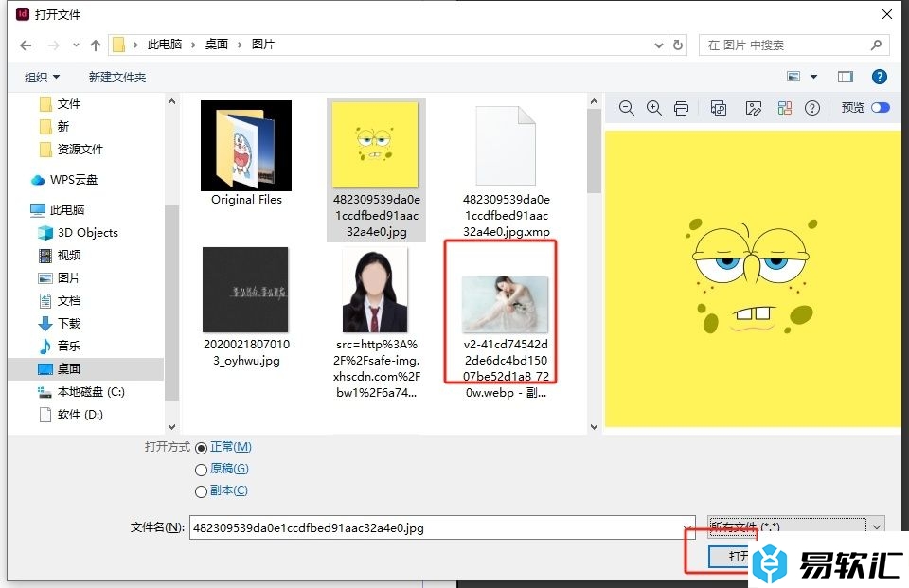Select 原稿(G) open mode
Viewport: 909px width, 588px height.
click(x=222, y=469)
